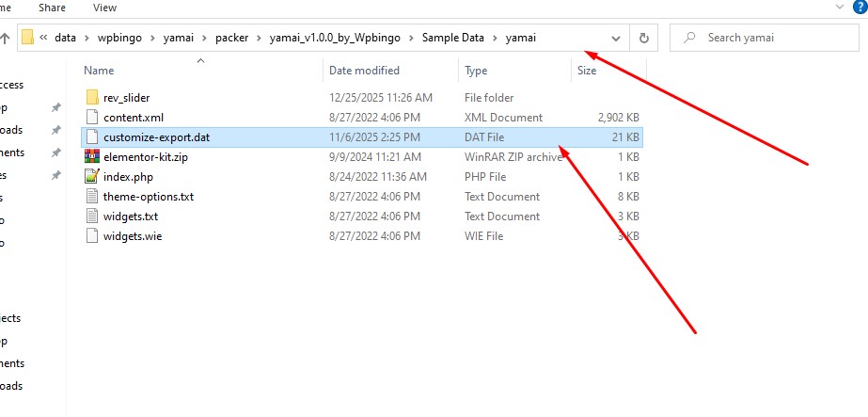Click the elementor-kit.zip WinRAR archive icon

click(x=92, y=157)
